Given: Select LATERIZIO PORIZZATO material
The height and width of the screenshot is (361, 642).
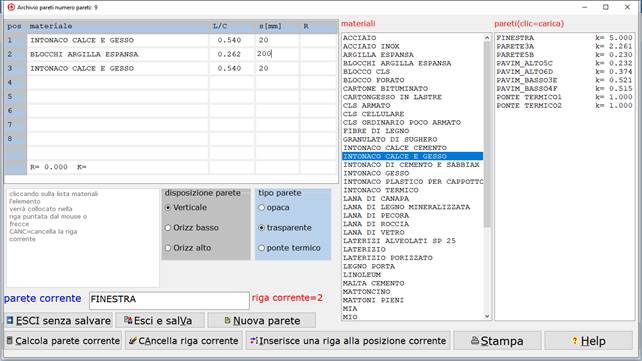Looking at the screenshot, I should click(x=412, y=257).
